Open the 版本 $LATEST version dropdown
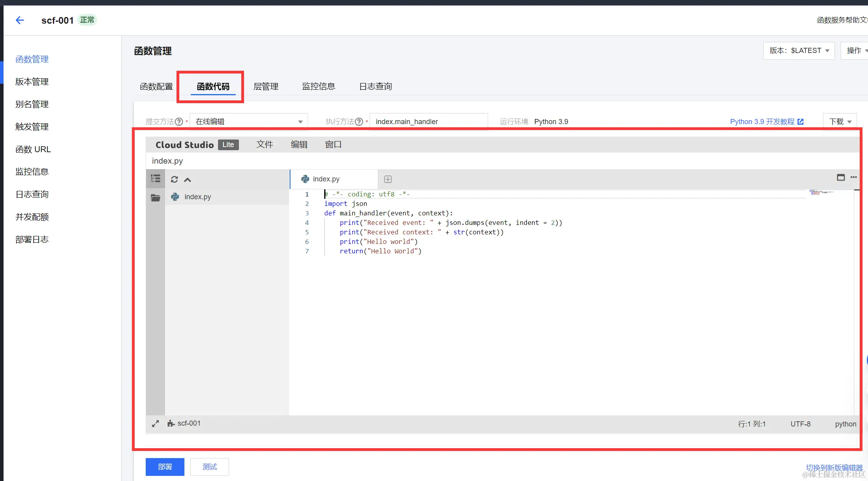This screenshot has height=481, width=868. point(798,51)
